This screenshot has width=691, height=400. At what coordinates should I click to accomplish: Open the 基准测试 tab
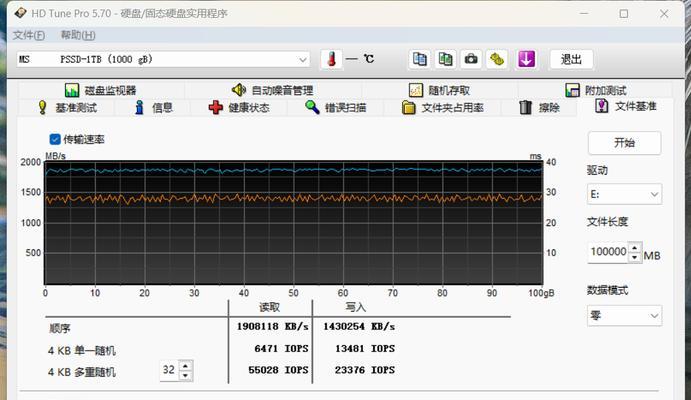(67, 107)
